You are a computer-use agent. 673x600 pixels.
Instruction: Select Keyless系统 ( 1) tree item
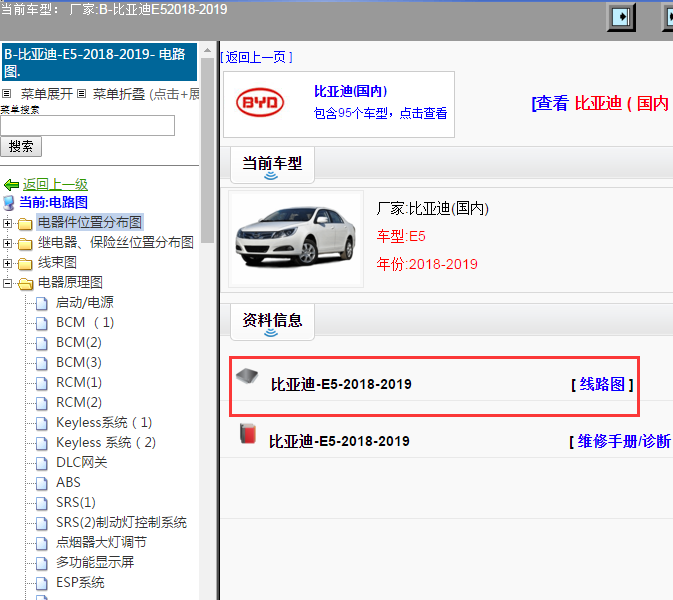pos(104,423)
